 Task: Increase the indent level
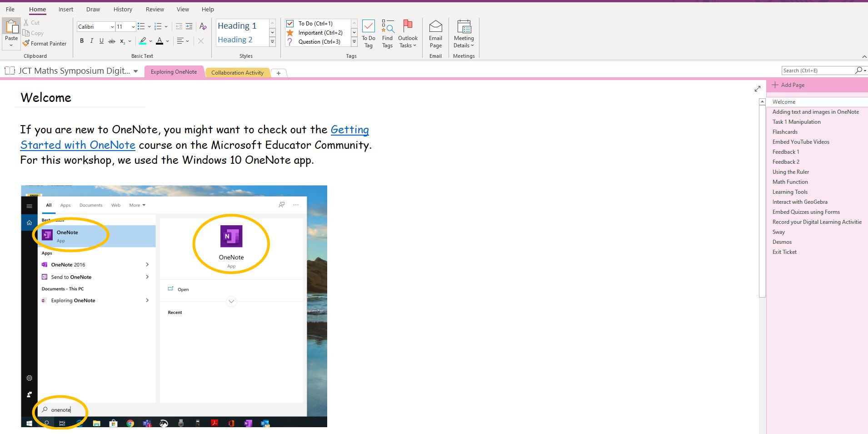189,26
